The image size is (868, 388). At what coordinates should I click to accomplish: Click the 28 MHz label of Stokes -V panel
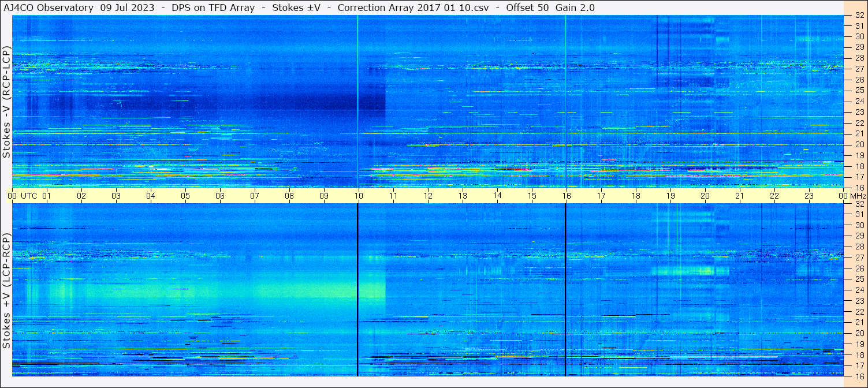tap(859, 58)
